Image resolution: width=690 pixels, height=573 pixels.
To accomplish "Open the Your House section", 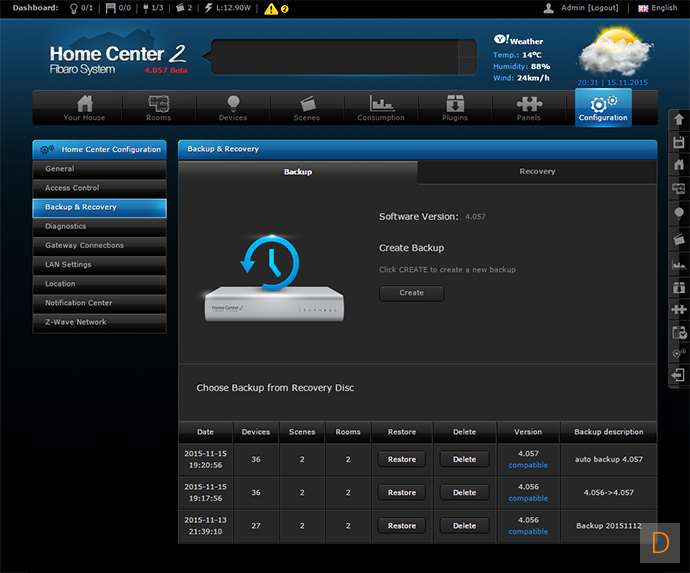I will coord(84,108).
